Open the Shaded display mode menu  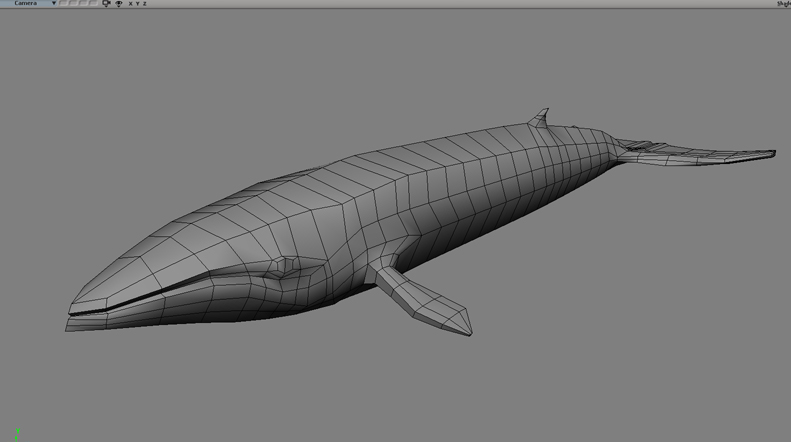pos(783,4)
